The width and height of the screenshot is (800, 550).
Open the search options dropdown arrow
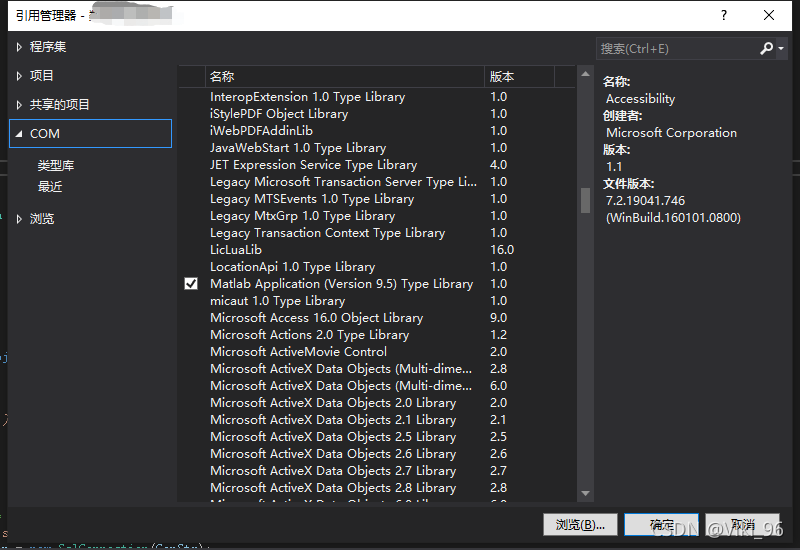pos(780,48)
